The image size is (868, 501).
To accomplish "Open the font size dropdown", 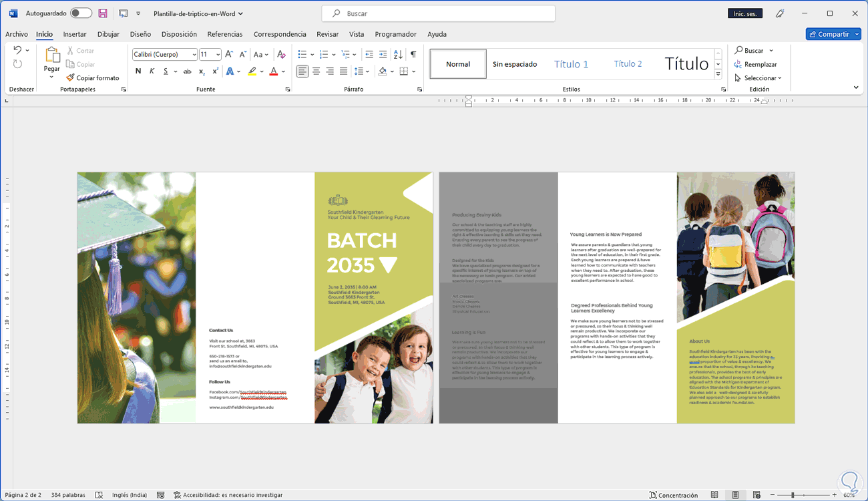I will tap(218, 55).
